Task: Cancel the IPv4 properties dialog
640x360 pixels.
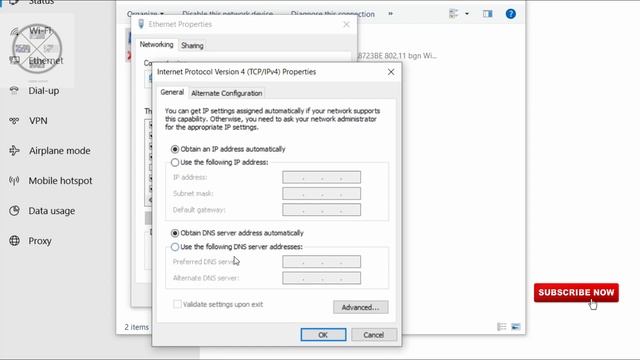Action: (x=373, y=335)
